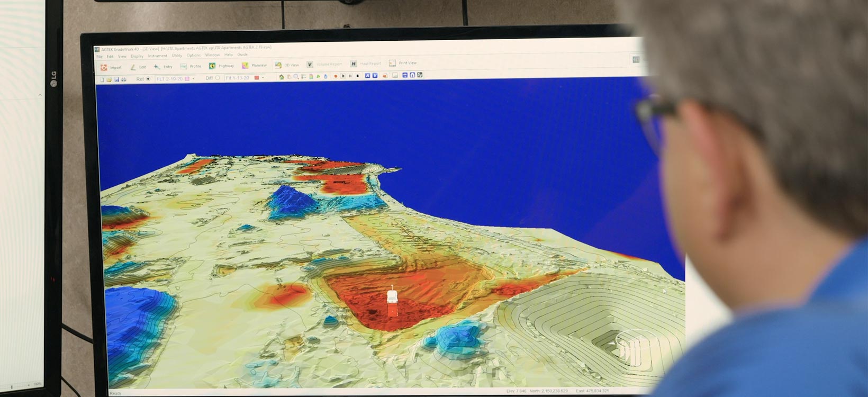This screenshot has height=397, width=868.
Task: Click the red color swatch beside Flt 1-13-20
Action: pyautogui.click(x=257, y=78)
